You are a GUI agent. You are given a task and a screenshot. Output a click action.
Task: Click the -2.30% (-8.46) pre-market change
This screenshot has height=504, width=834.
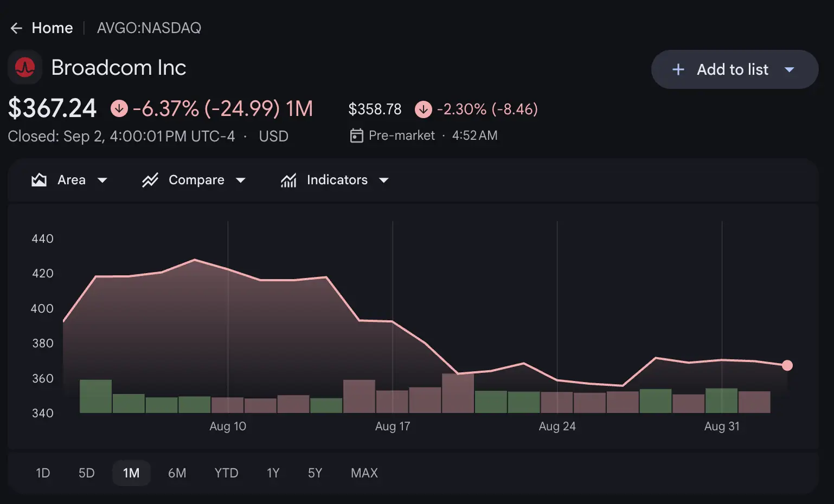(x=487, y=109)
